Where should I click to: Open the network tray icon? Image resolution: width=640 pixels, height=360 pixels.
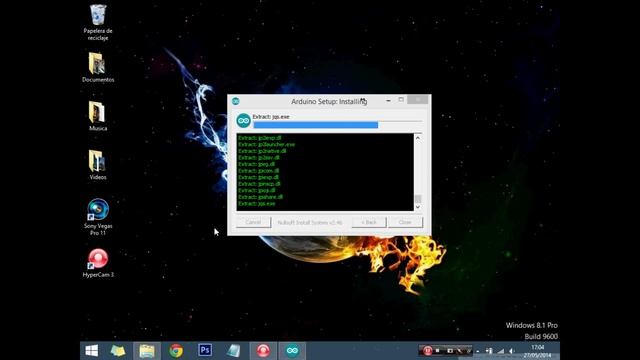click(x=500, y=351)
